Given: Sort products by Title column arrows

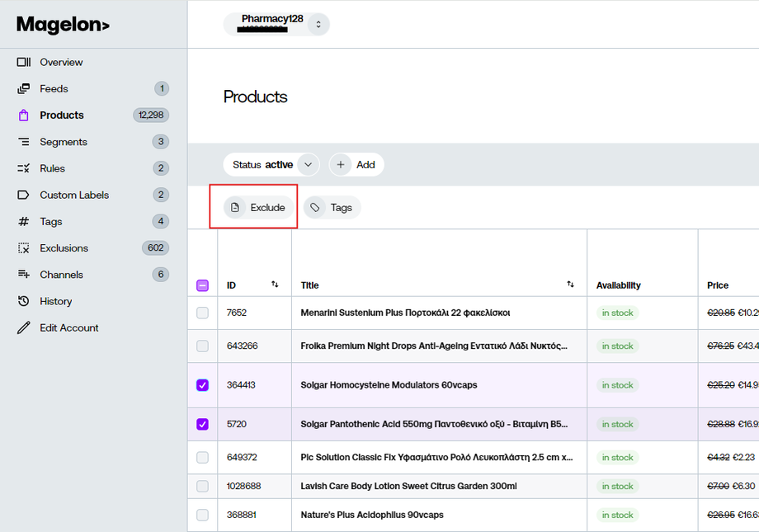Looking at the screenshot, I should pos(570,285).
